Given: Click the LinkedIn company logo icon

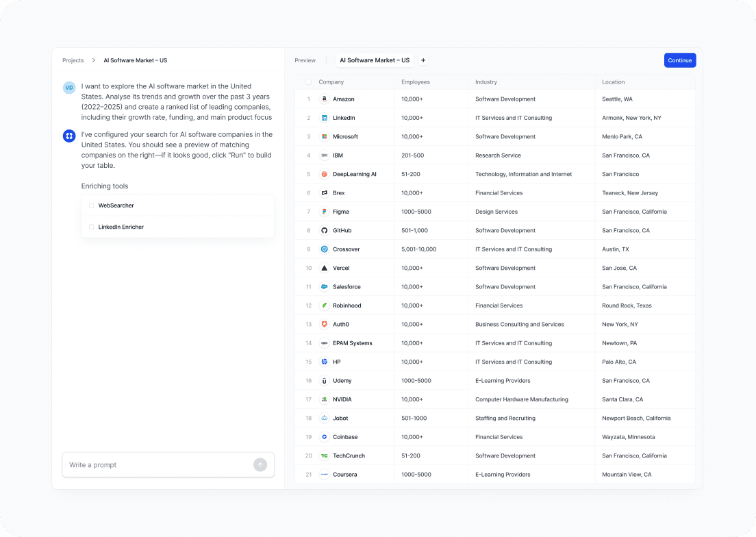Looking at the screenshot, I should (x=325, y=118).
